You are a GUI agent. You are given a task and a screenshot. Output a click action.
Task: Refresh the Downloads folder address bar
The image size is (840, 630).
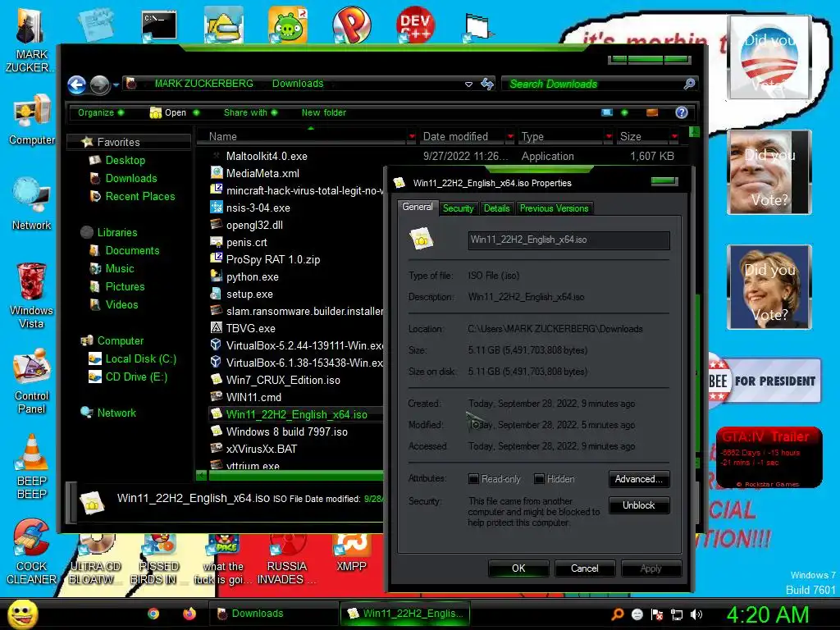click(x=487, y=84)
